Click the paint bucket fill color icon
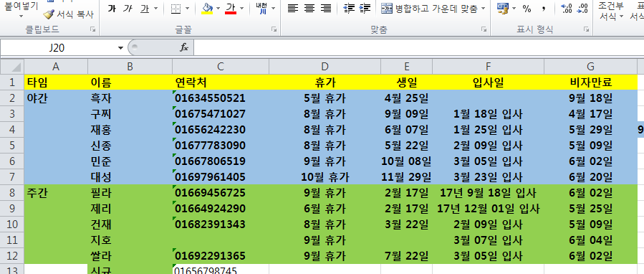Viewport: 644px width, 274px height. [208, 8]
